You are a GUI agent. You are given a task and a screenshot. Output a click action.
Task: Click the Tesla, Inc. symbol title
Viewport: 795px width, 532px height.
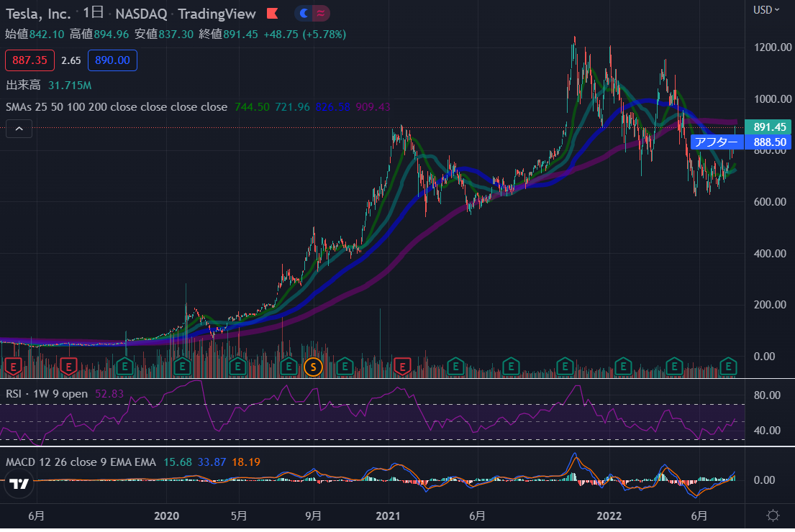38,14
